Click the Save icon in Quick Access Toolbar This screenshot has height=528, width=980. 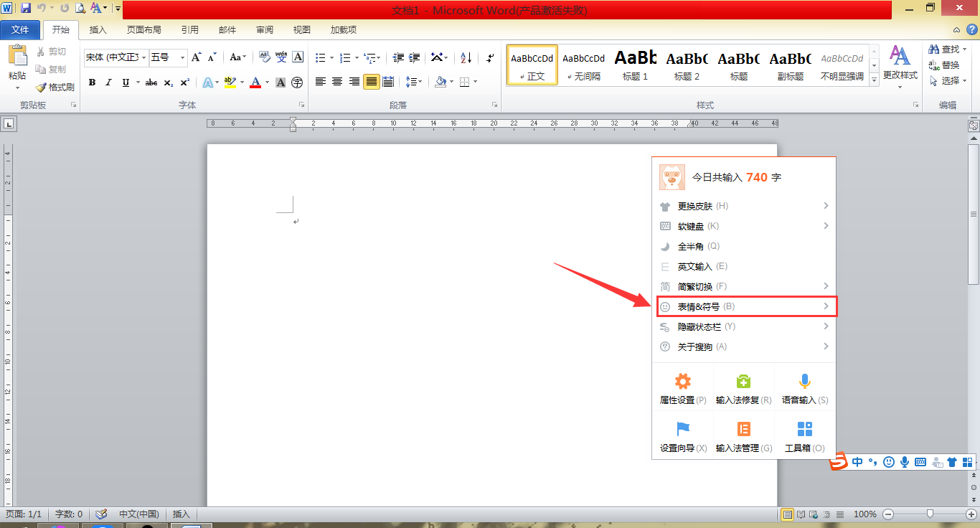pos(26,8)
